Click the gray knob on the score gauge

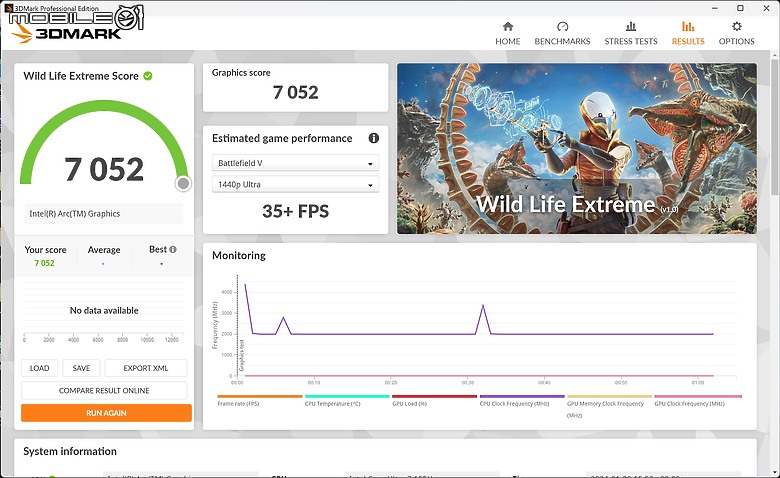point(183,184)
